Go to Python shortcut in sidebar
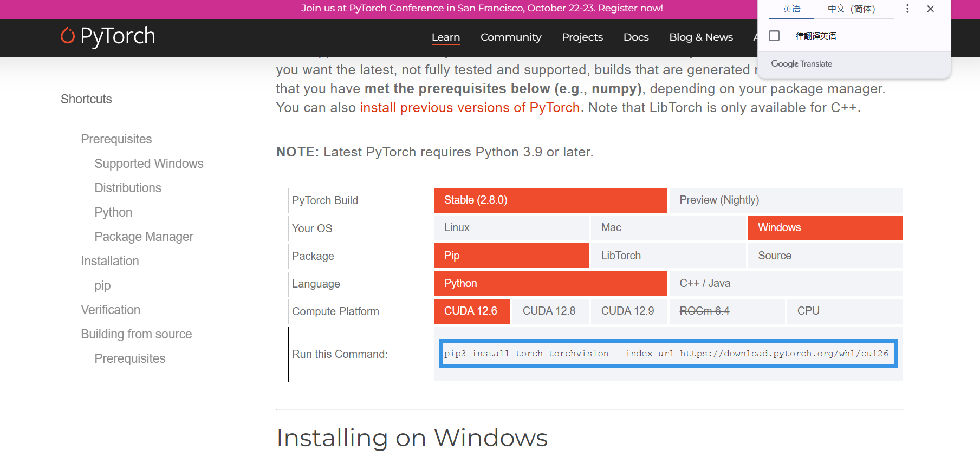This screenshot has height=457, width=980. pos(113,212)
